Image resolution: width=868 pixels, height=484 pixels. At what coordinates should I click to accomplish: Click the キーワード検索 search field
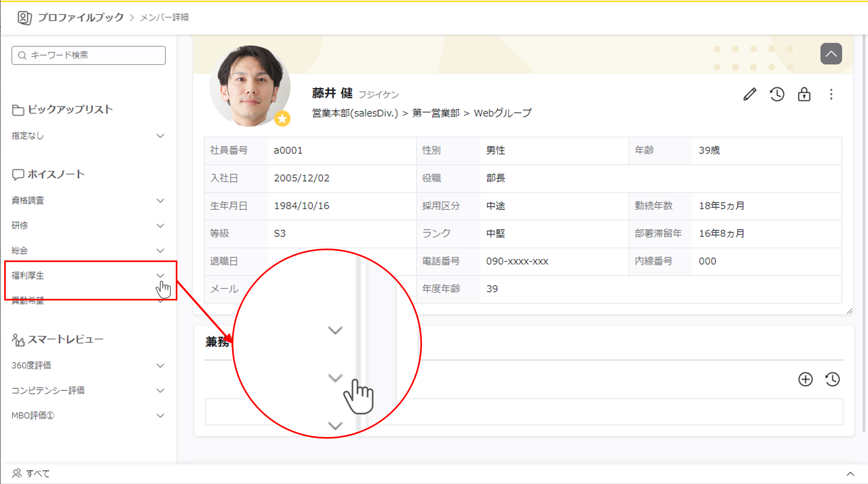[89, 55]
